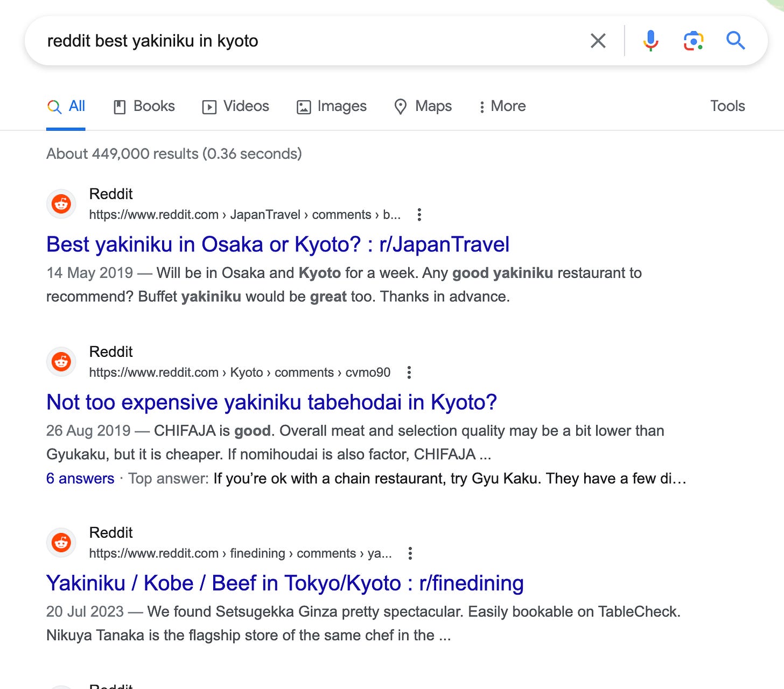Switch to the Maps tab
The image size is (784, 689).
(423, 107)
